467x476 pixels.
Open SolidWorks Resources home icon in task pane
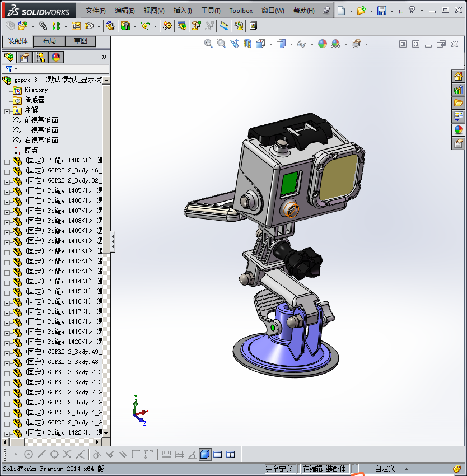(x=459, y=77)
